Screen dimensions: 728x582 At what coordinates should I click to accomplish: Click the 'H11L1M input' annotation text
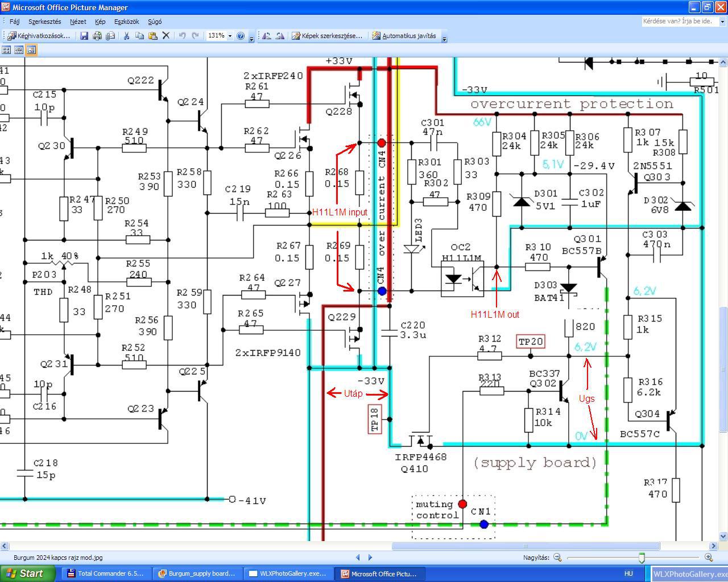click(x=340, y=212)
